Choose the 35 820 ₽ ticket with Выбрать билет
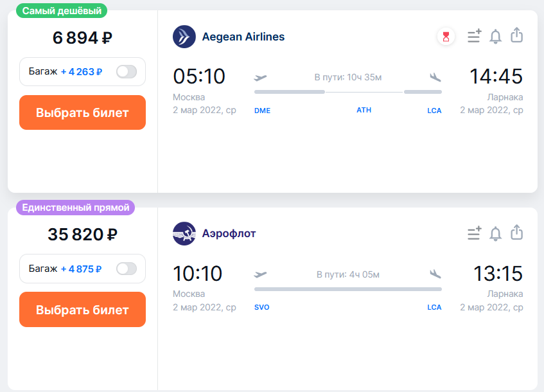Image resolution: width=544 pixels, height=392 pixels. [83, 309]
